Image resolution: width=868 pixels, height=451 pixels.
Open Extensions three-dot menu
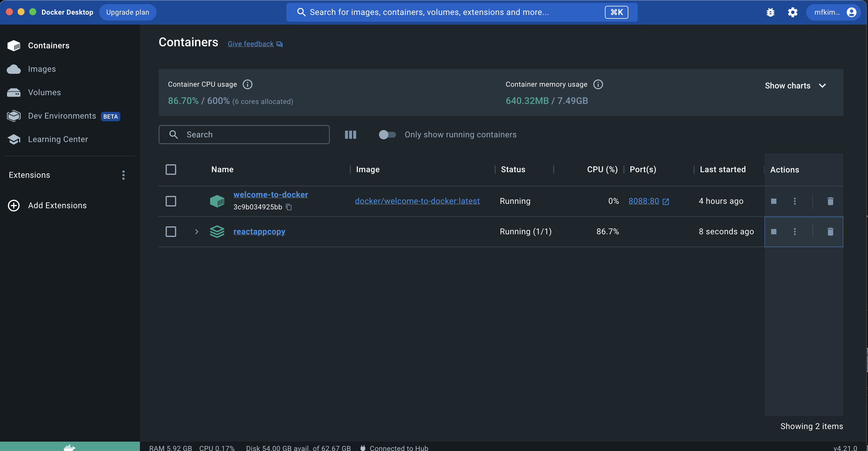pyautogui.click(x=123, y=175)
